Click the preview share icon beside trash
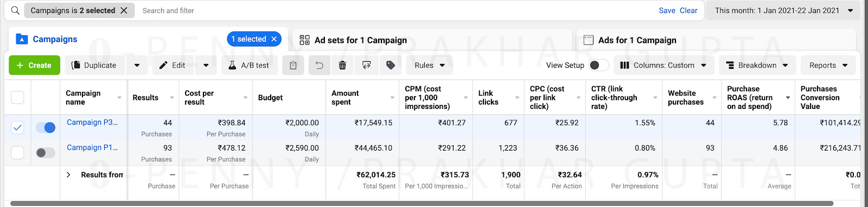 [x=367, y=66]
